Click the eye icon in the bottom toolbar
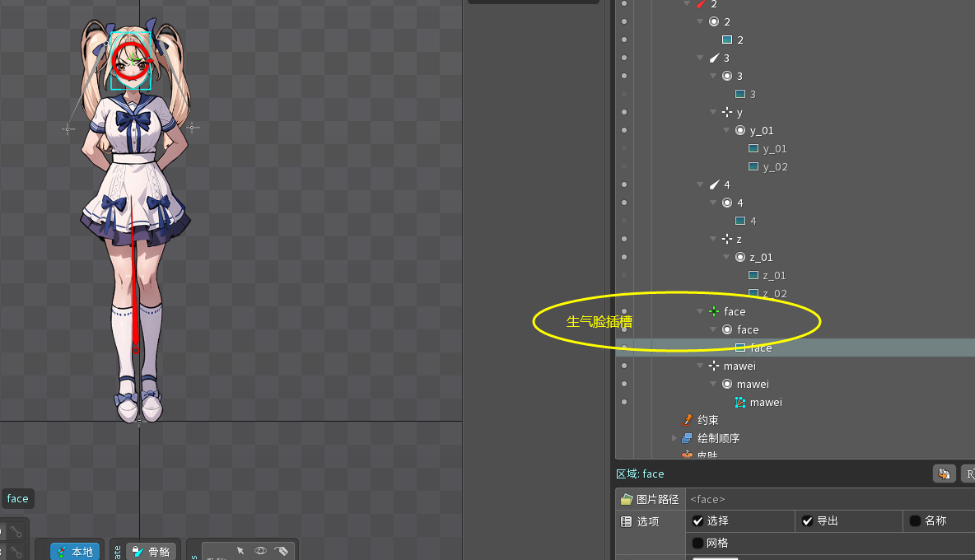Screen dimensions: 975x560 [260, 551]
